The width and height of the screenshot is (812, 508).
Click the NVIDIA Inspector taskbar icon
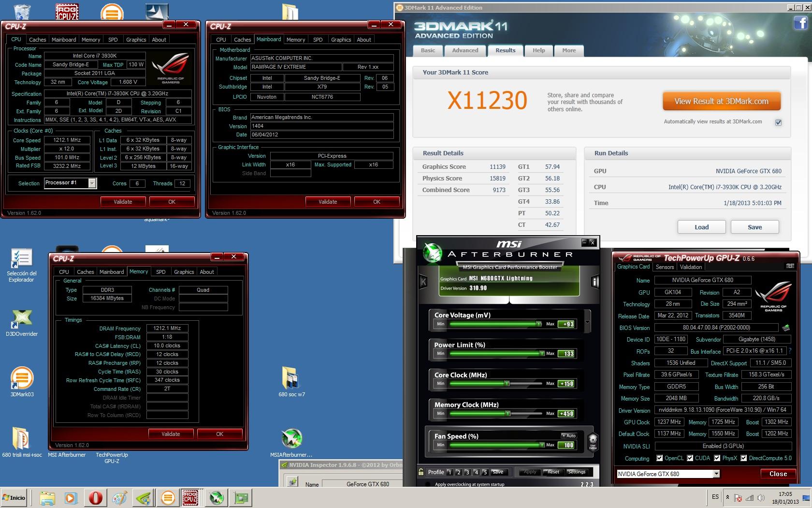click(x=144, y=497)
